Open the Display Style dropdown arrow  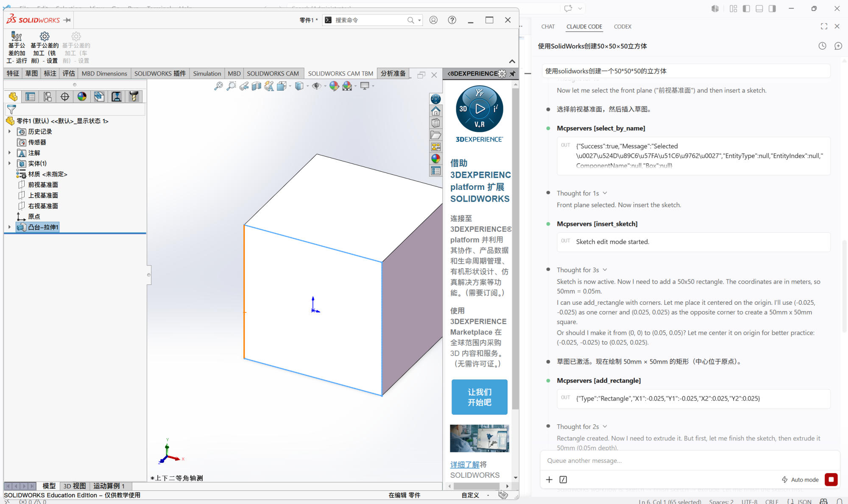pyautogui.click(x=307, y=86)
